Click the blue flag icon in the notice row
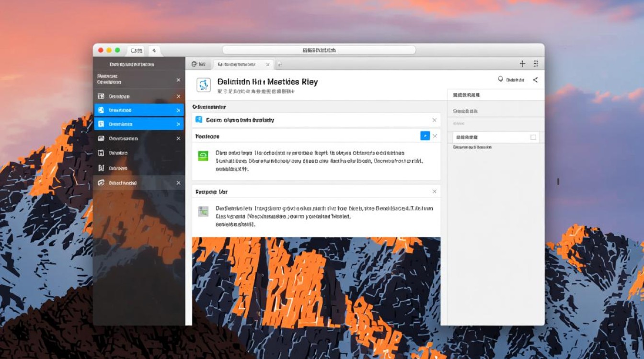 pyautogui.click(x=199, y=120)
